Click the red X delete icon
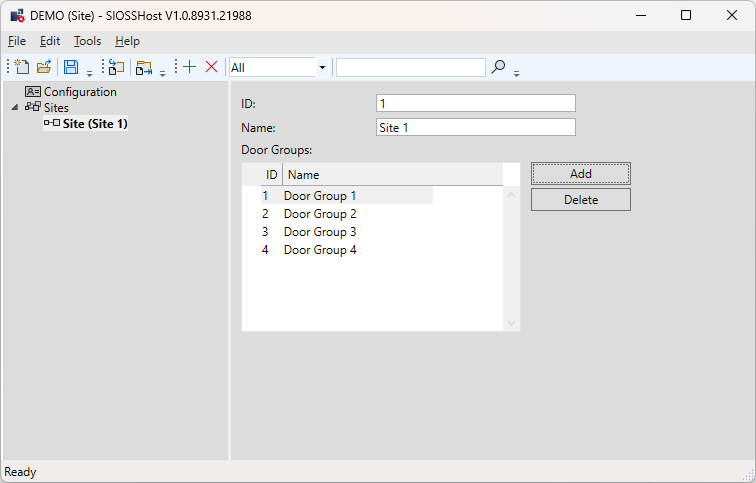Screen dimensions: 756x483 point(211,67)
